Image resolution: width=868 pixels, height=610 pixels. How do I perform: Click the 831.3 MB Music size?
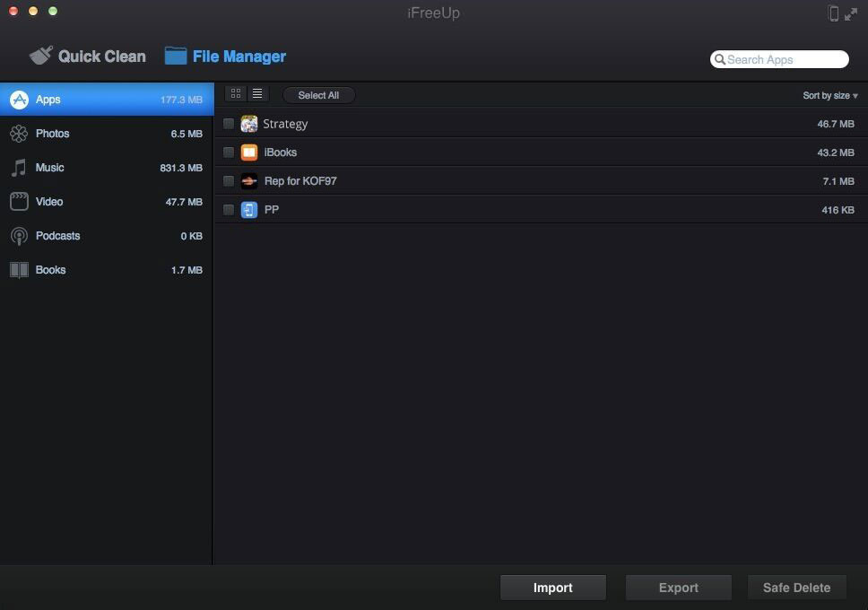tap(181, 168)
